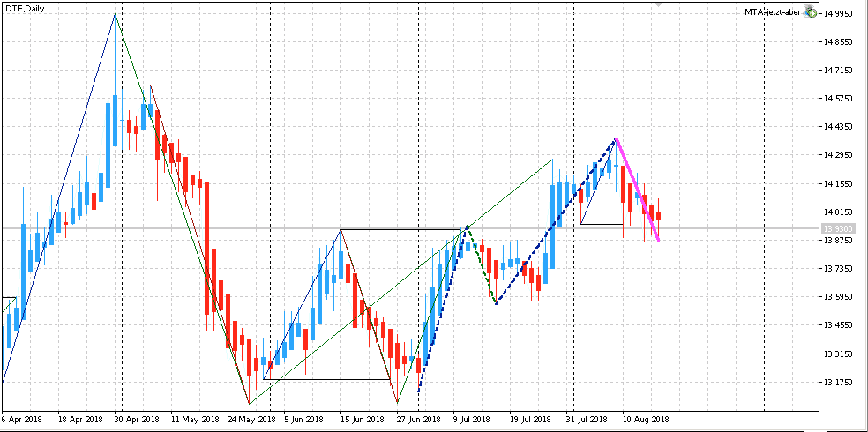Click the 10 Aug 2018 date label
868x432 pixels.
click(x=646, y=419)
